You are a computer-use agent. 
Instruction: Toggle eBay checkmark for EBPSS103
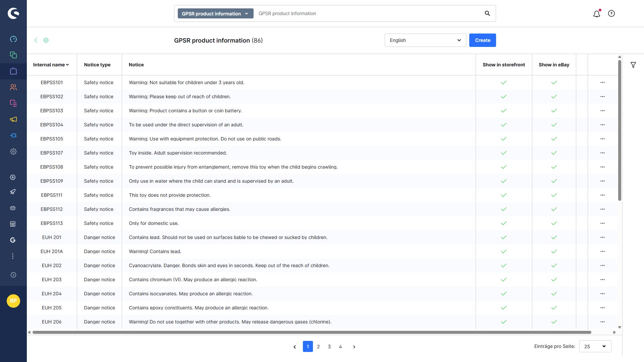tap(554, 111)
